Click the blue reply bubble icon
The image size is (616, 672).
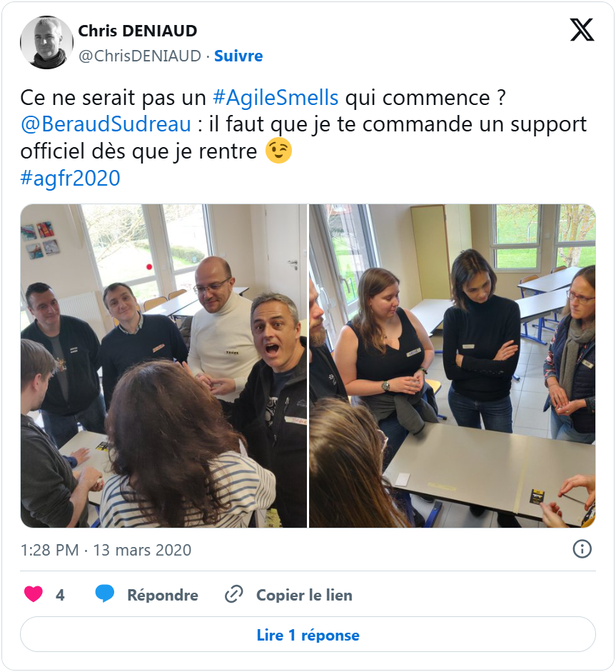pyautogui.click(x=104, y=594)
